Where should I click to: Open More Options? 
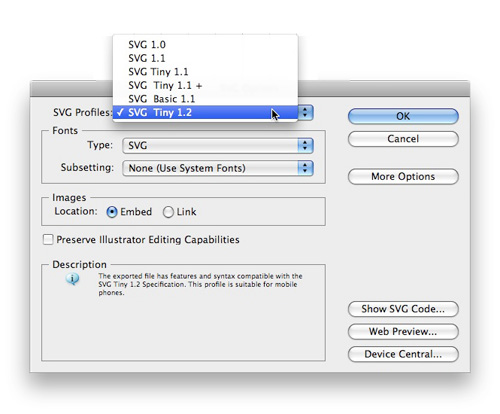[403, 176]
